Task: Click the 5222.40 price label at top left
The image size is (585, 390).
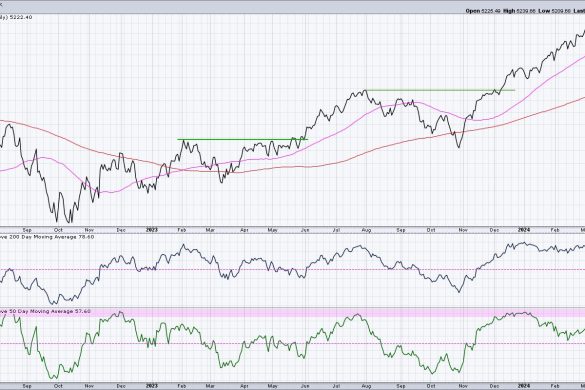Action: (20, 17)
